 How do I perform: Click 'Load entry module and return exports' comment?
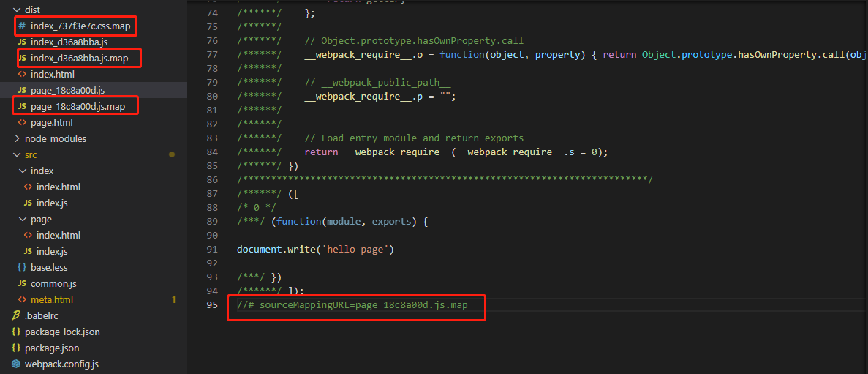(x=414, y=138)
